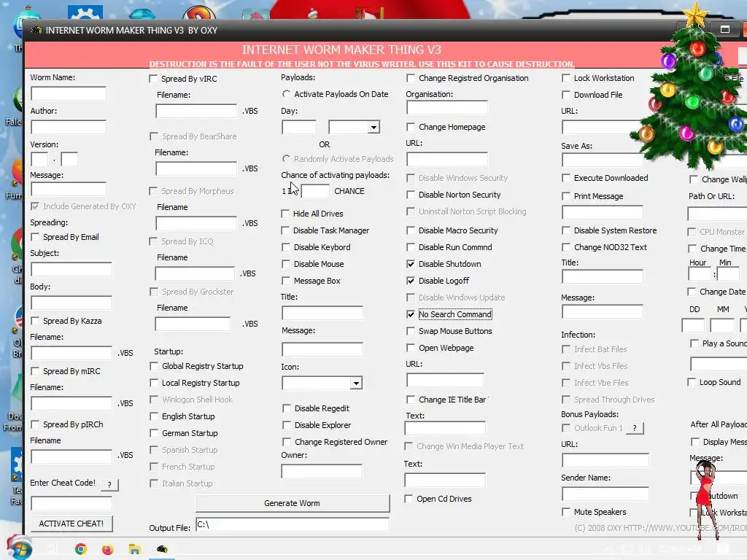Click the Organisation text field
This screenshot has width=747, height=560.
point(447,108)
